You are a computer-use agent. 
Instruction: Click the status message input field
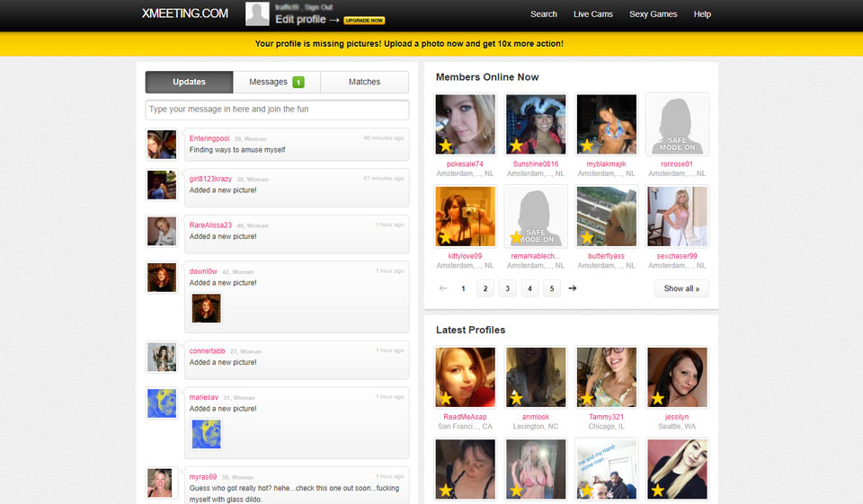click(x=277, y=110)
